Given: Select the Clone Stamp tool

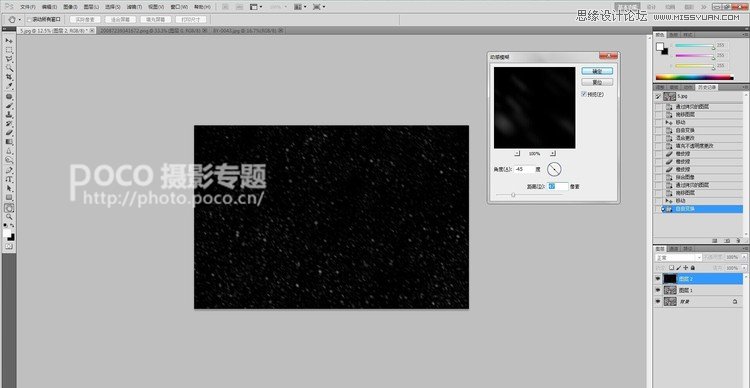Looking at the screenshot, I should (x=9, y=114).
